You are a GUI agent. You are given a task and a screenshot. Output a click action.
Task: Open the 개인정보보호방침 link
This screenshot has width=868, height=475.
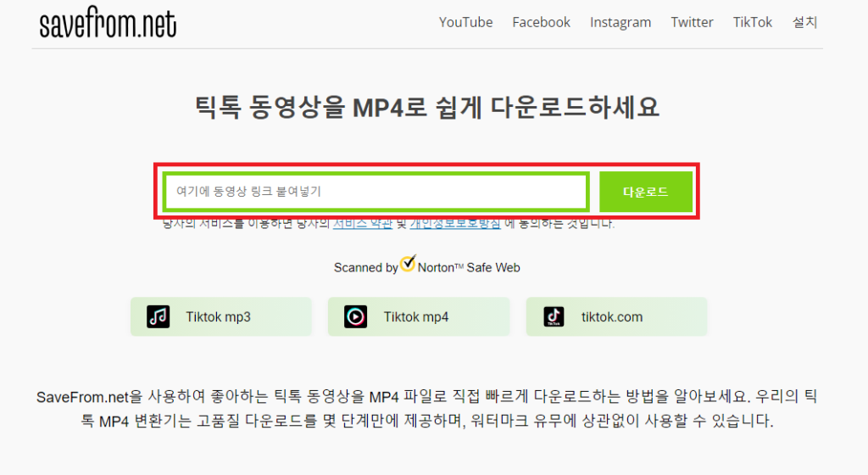455,224
